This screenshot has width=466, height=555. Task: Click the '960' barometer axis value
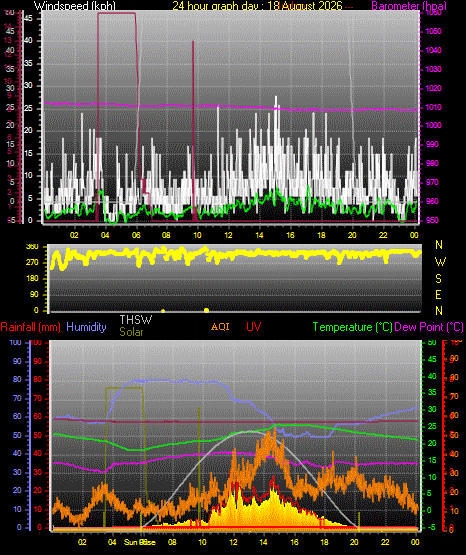pyautogui.click(x=431, y=201)
